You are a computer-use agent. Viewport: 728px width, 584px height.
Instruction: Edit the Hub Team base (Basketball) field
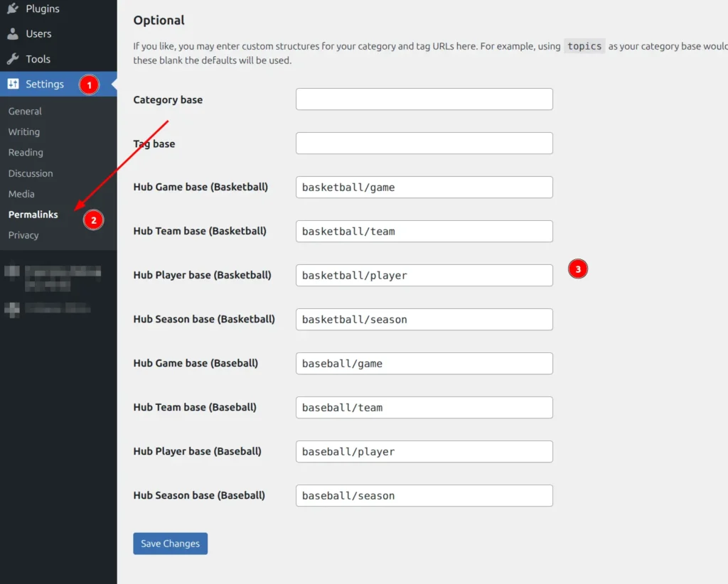424,232
